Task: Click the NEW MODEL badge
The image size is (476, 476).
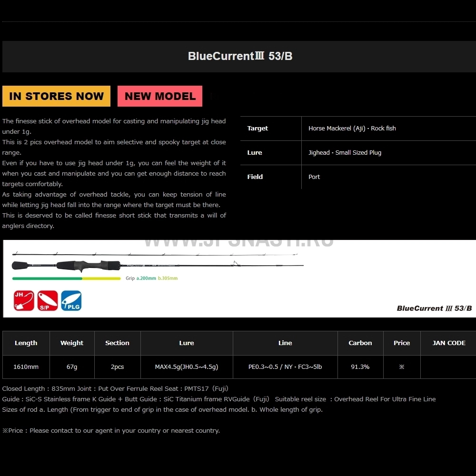Action: point(159,96)
